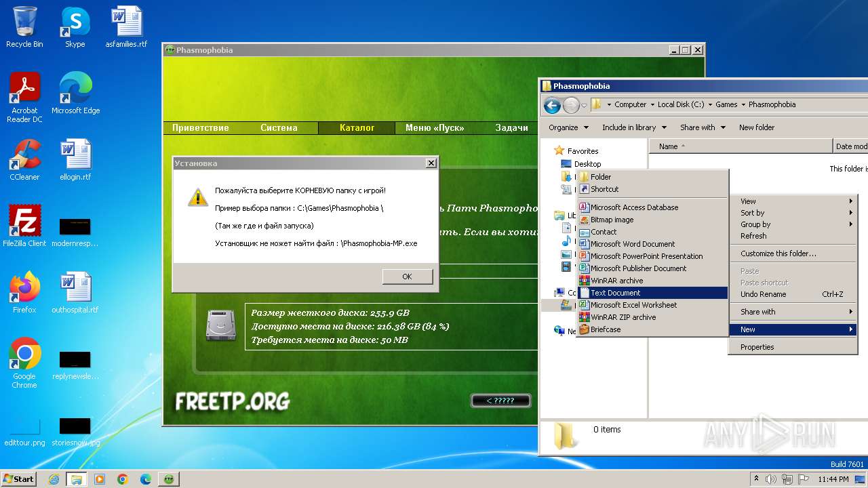Select Favorites in the navigation pane
The height and width of the screenshot is (488, 868).
583,151
